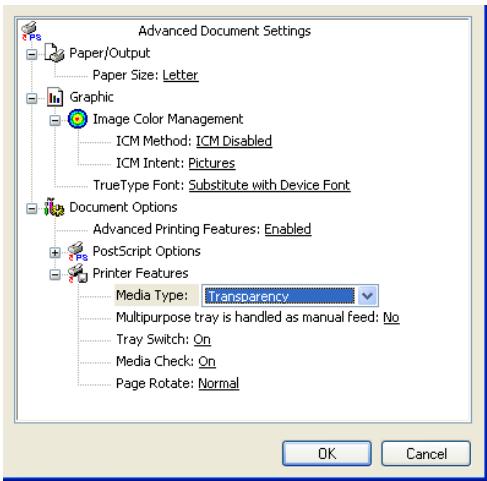Viewport: 487px width, 481px height.
Task: Click the Cancel button
Action: point(426,453)
